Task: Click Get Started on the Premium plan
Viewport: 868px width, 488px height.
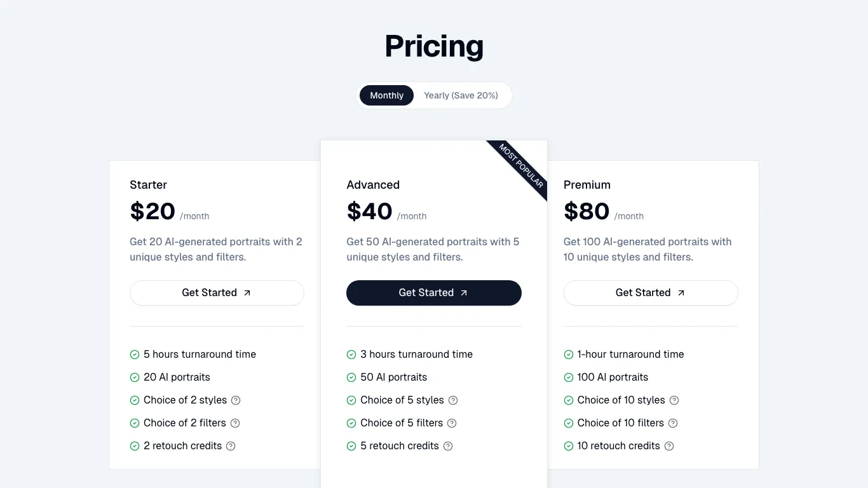Action: pyautogui.click(x=650, y=292)
